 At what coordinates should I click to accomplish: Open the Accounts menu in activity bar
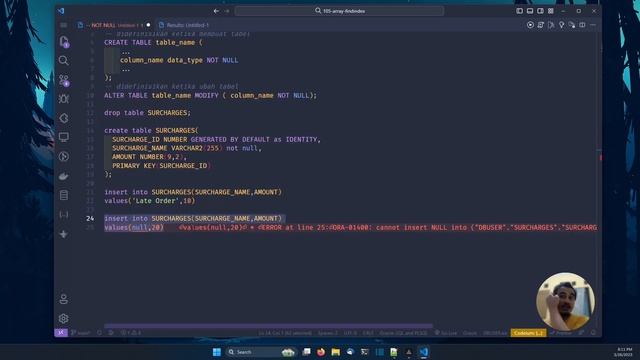pos(64,299)
